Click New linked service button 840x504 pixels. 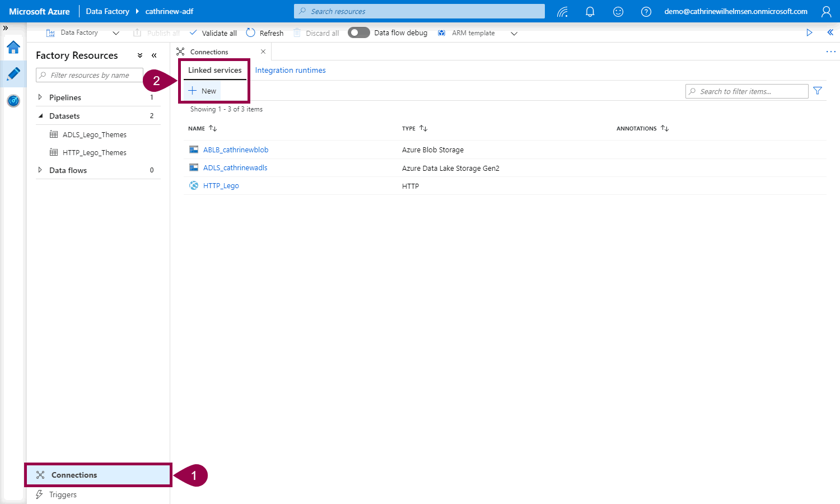(203, 91)
